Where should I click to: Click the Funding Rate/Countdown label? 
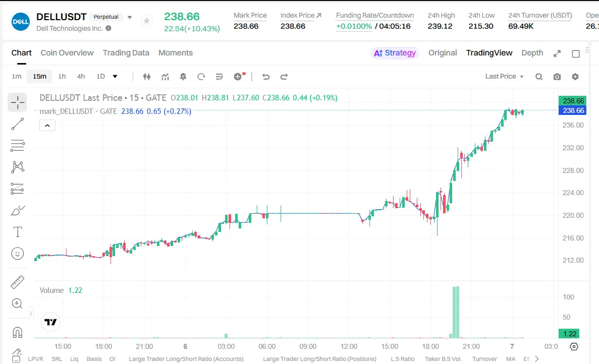375,15
